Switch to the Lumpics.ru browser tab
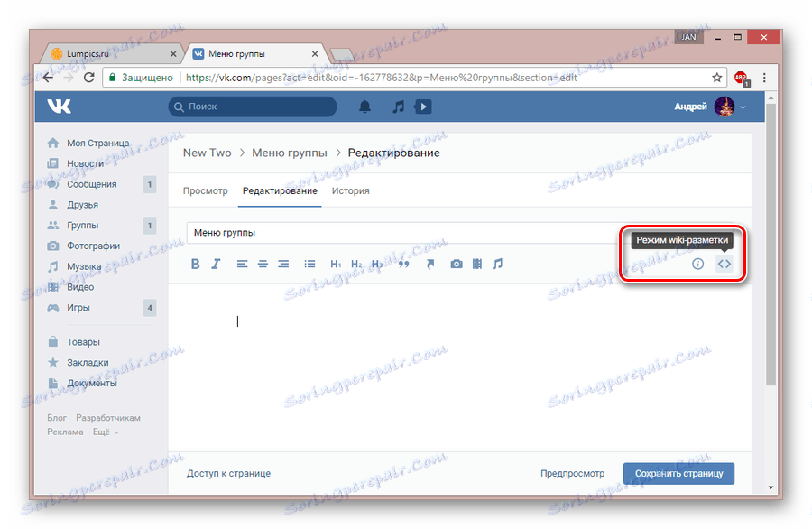Viewport: 812px width, 529px height. pyautogui.click(x=110, y=53)
